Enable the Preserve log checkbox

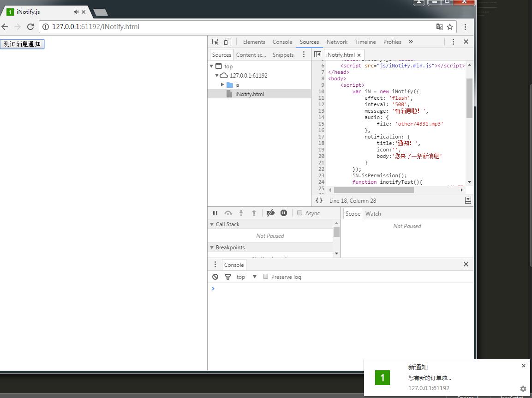pos(265,277)
